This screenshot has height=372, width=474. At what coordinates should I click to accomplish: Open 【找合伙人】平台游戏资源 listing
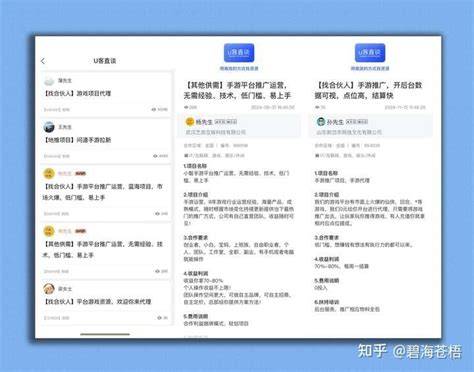[97, 302]
